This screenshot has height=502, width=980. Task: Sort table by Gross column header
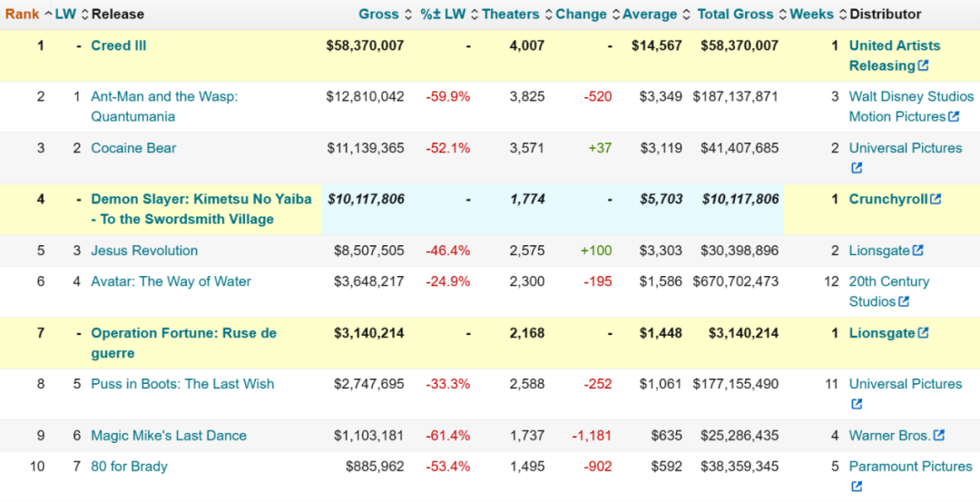click(x=378, y=14)
